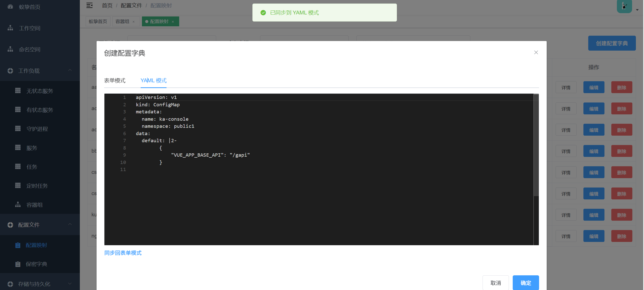The width and height of the screenshot is (644, 290).
Task: Click the 蚁挚首页 dashboard icon
Action: pos(10,7)
